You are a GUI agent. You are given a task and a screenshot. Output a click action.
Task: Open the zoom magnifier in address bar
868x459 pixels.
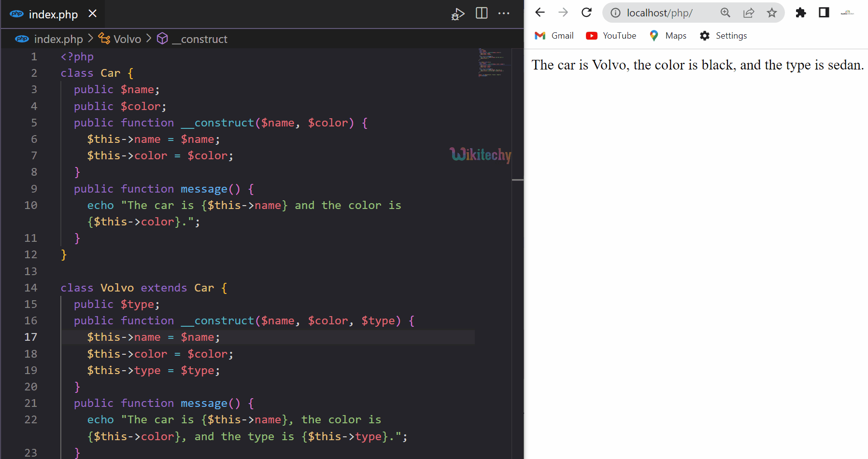725,13
